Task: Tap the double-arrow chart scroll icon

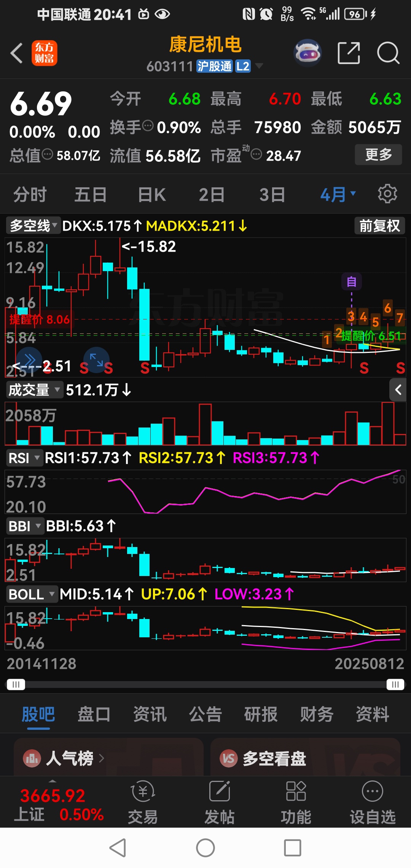Action: [x=29, y=360]
